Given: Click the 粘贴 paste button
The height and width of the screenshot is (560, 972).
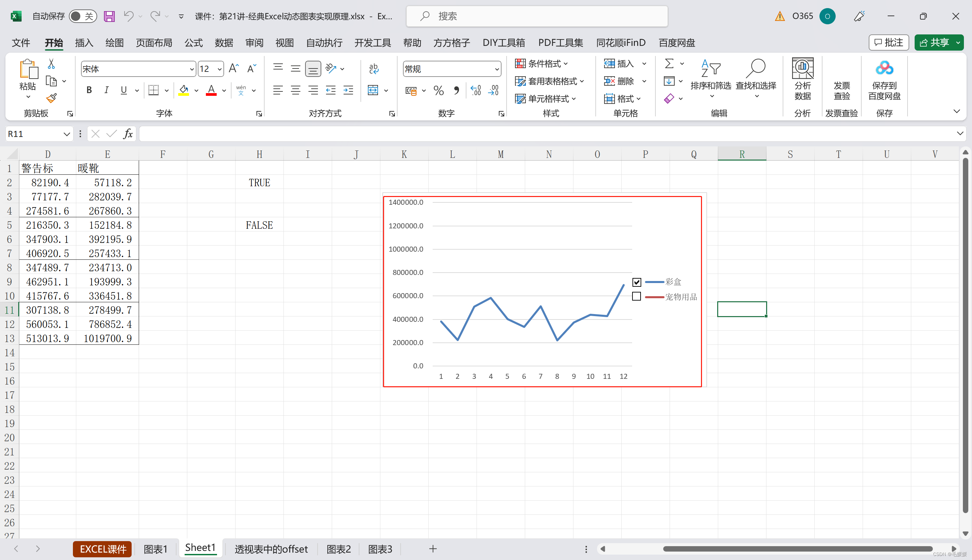Looking at the screenshot, I should pyautogui.click(x=28, y=79).
